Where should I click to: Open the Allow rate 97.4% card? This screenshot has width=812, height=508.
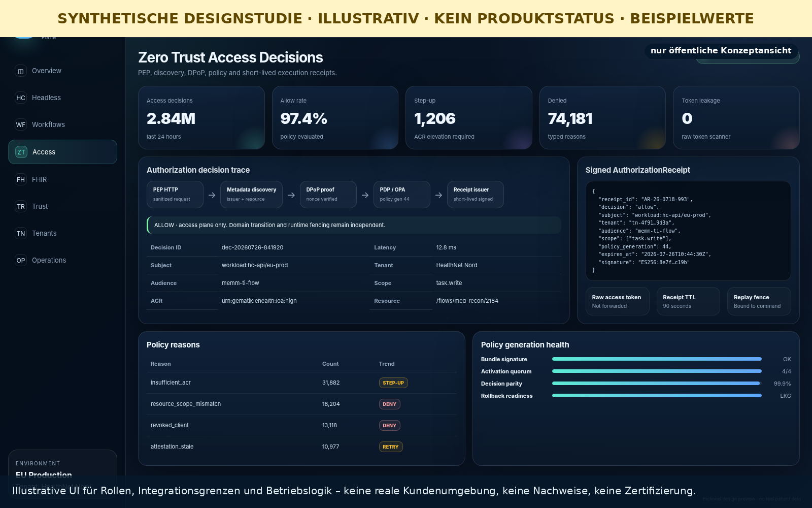click(335, 118)
